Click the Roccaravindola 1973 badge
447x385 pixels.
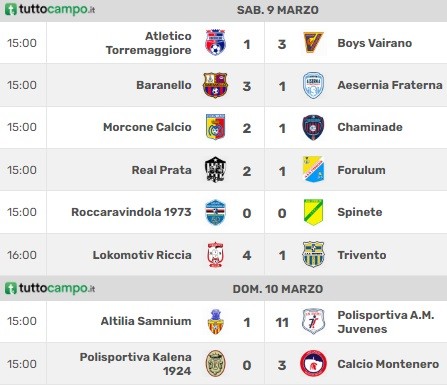click(215, 212)
